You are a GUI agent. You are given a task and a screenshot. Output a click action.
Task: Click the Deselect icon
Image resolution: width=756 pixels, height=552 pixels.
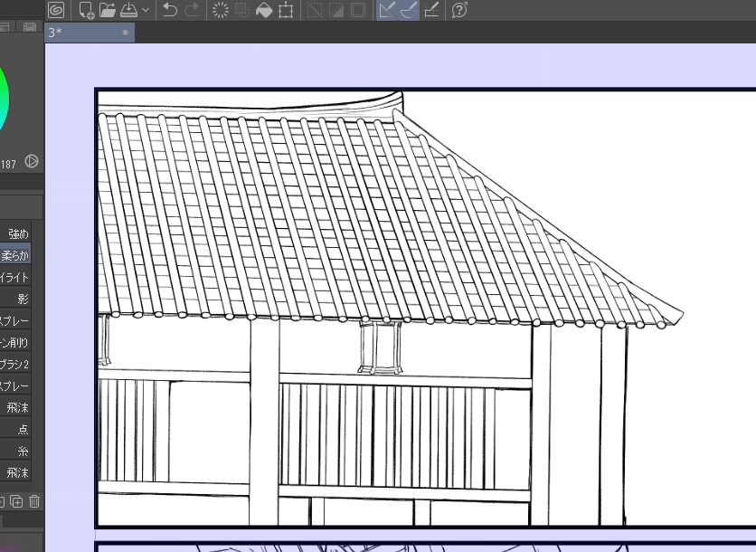(315, 10)
